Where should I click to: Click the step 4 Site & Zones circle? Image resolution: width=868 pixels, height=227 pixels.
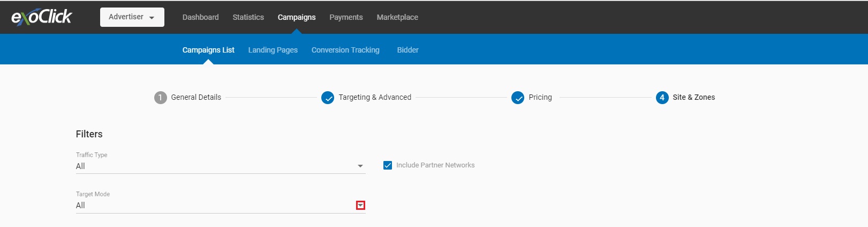point(662,98)
